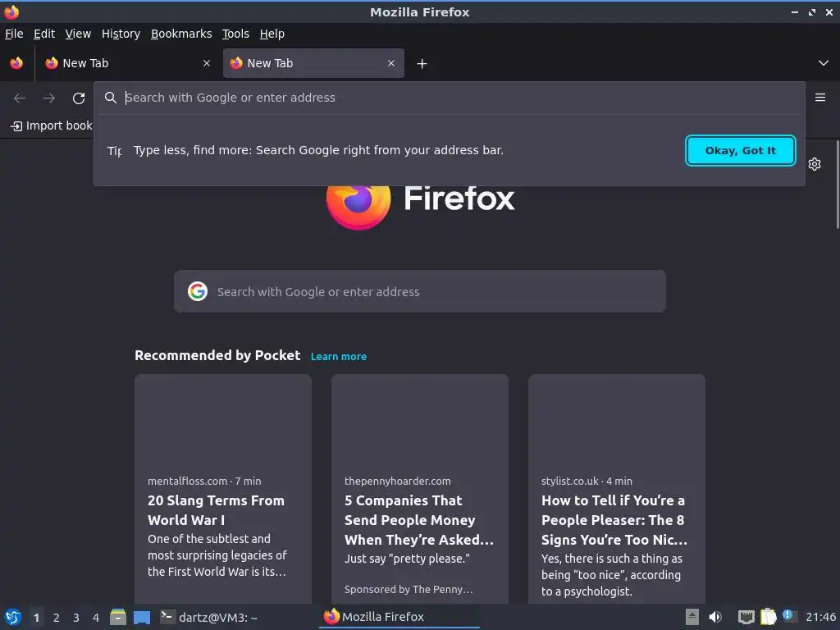
Task: Click the blue show desktop icon in taskbar
Action: point(141,617)
